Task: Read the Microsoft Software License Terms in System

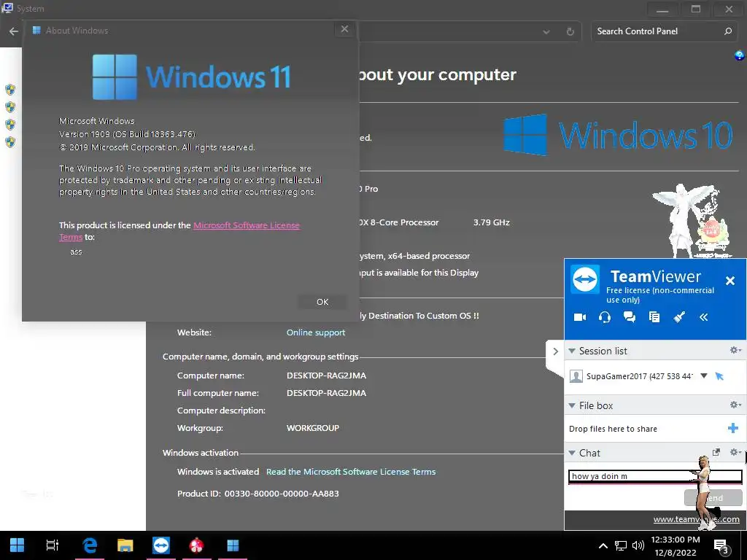Action: (x=351, y=472)
